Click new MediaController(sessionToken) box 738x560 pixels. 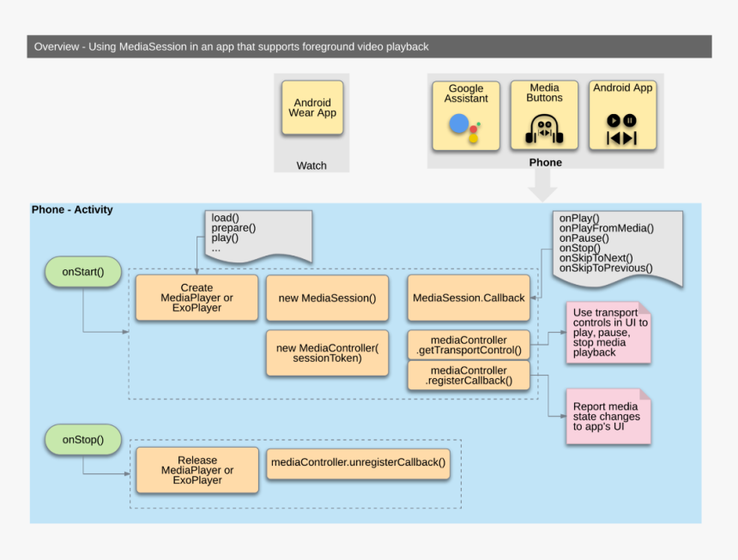pyautogui.click(x=327, y=353)
